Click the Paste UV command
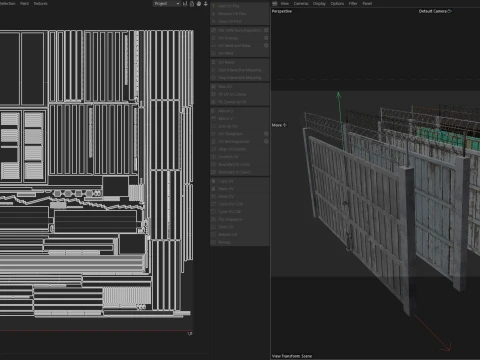 [240, 189]
